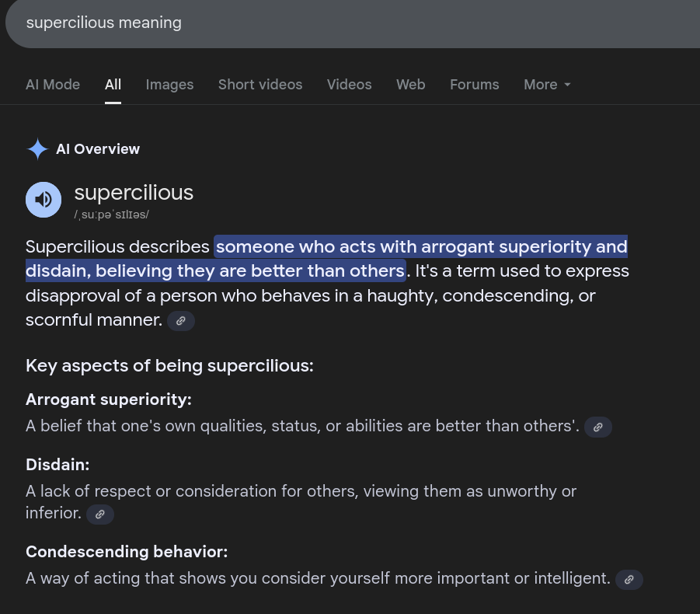Click the 'supercilious' headword title
The height and width of the screenshot is (614, 700).
pos(134,193)
